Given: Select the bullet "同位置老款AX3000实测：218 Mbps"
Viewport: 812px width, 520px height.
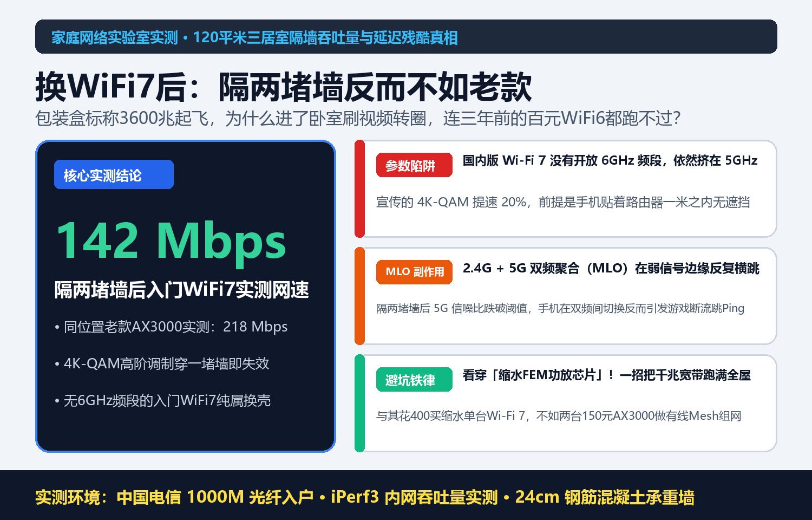Looking at the screenshot, I should pyautogui.click(x=171, y=327).
